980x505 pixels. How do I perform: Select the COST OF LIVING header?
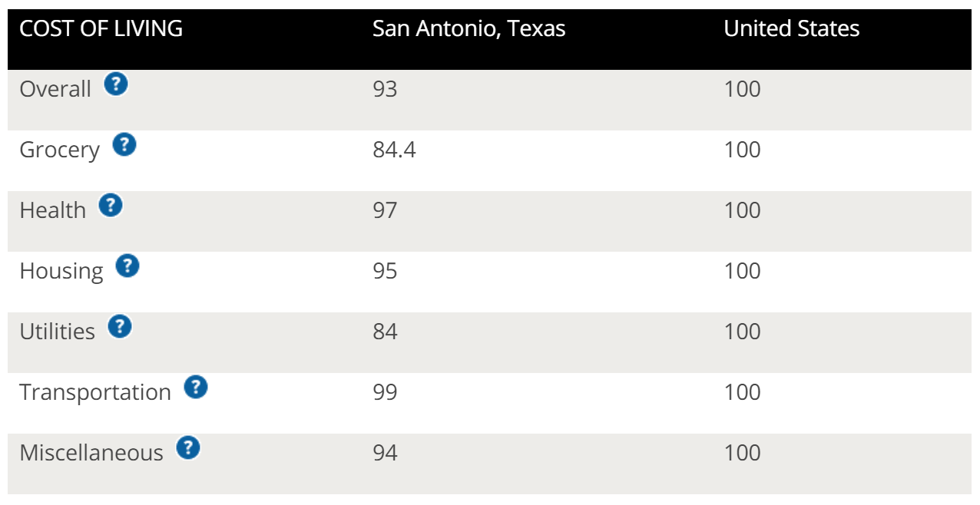tap(101, 29)
